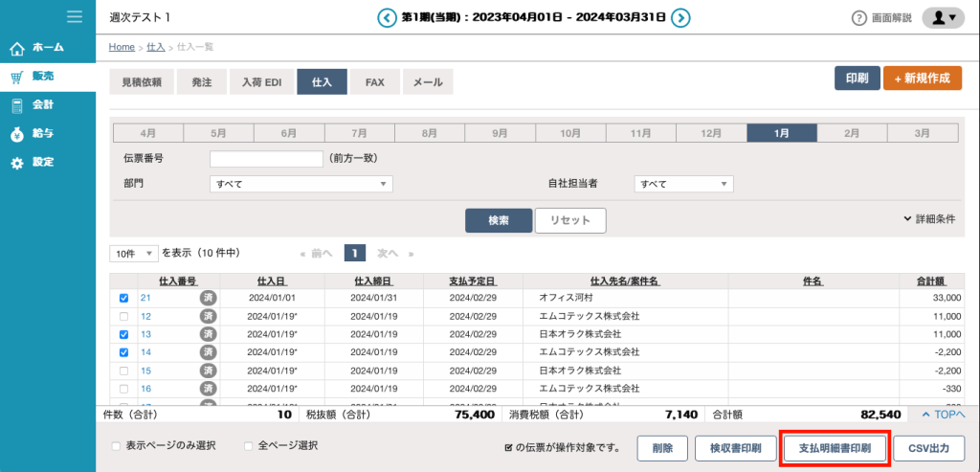Image resolution: width=980 pixels, height=472 pixels.
Task: Sort by 合計額 column header
Action: coord(932,281)
